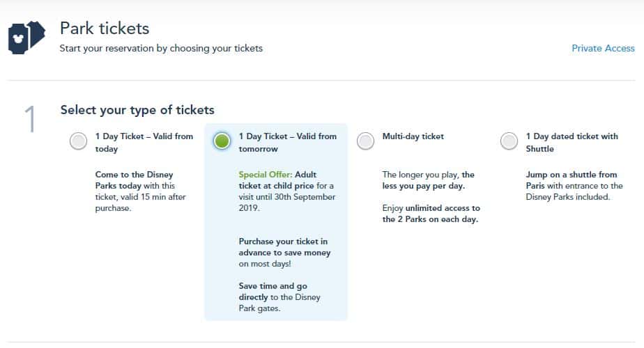Open the Private Access link

pos(603,49)
